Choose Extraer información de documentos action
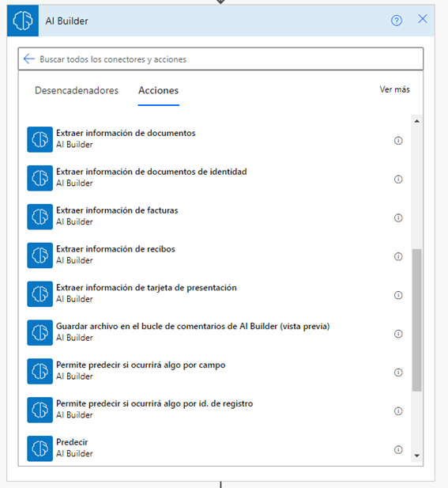448x488 pixels. click(x=126, y=133)
